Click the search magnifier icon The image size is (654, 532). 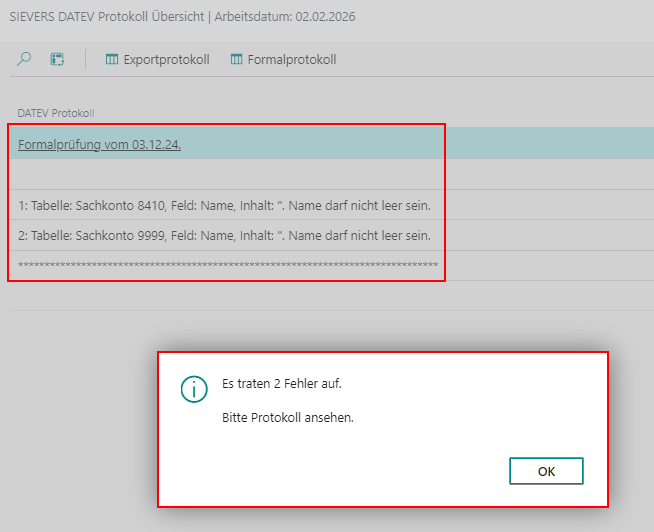(25, 59)
